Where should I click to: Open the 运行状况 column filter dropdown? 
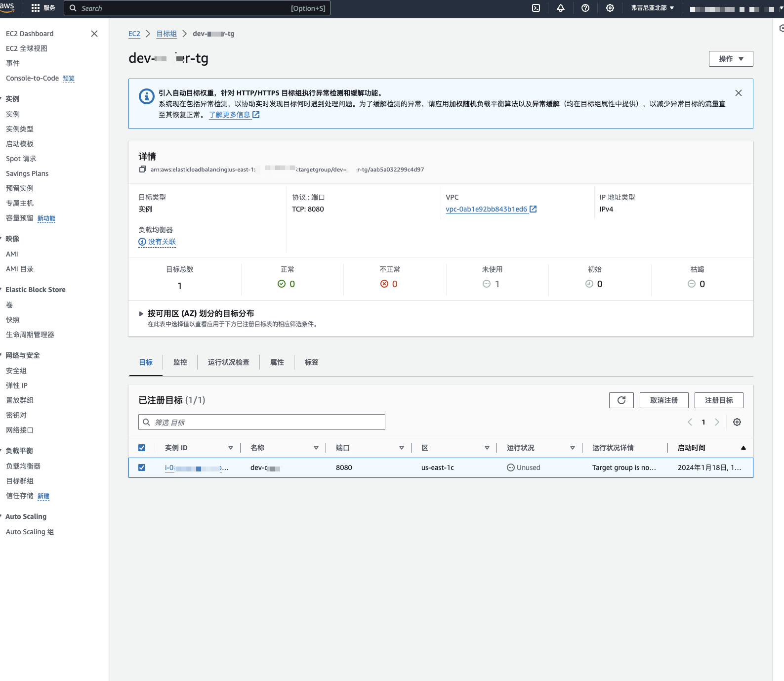coord(573,448)
